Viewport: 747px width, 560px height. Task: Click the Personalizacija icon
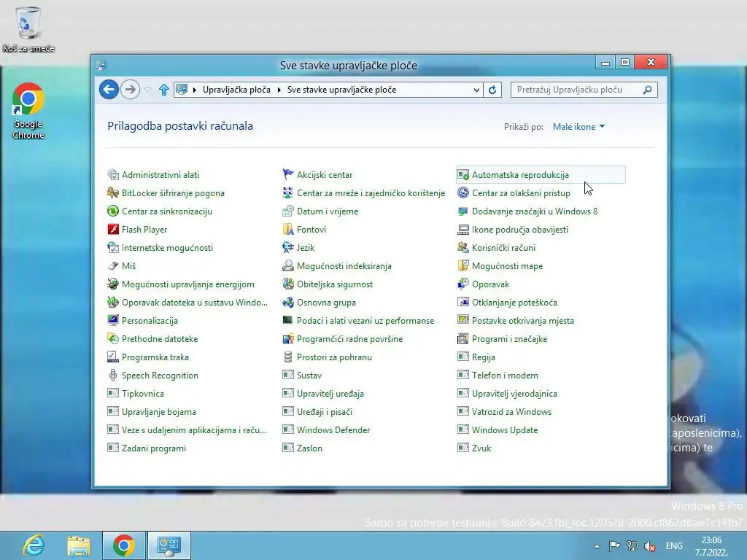coord(113,321)
